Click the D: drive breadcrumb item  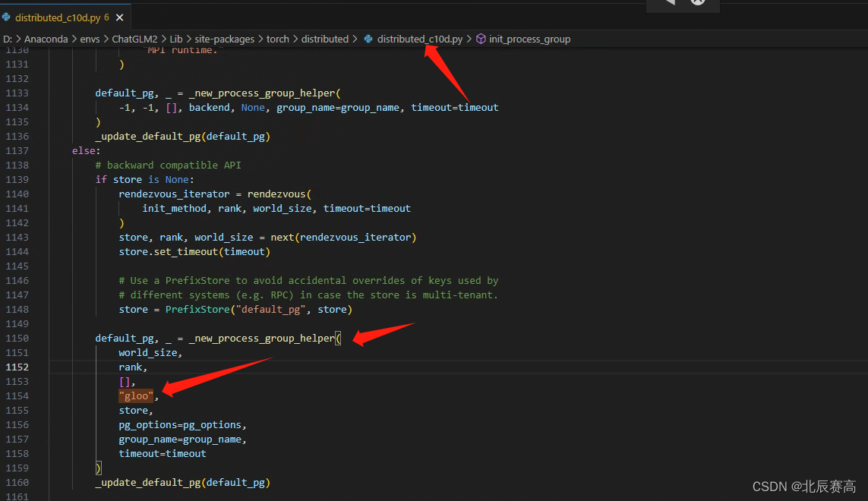[8, 39]
